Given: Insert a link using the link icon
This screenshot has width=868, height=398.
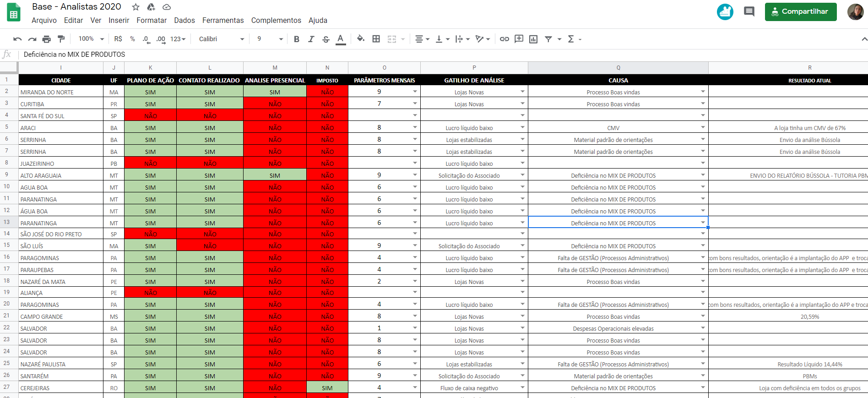Looking at the screenshot, I should [x=504, y=39].
